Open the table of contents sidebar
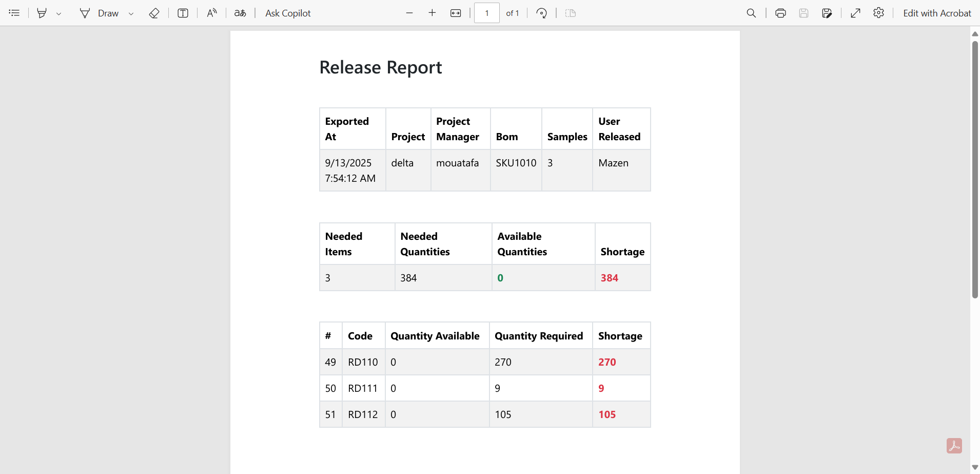This screenshot has height=474, width=980. click(x=14, y=13)
